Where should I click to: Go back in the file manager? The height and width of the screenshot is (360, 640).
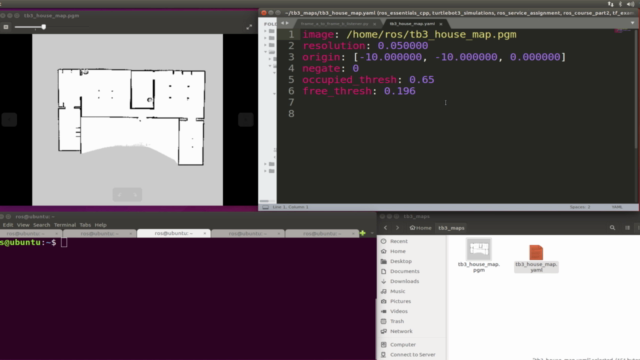[385, 228]
